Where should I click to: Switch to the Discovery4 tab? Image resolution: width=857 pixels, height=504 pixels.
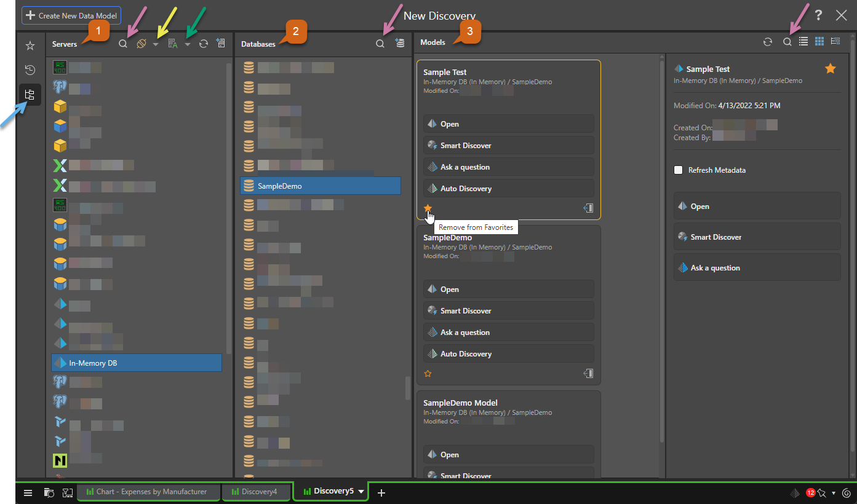pos(255,492)
